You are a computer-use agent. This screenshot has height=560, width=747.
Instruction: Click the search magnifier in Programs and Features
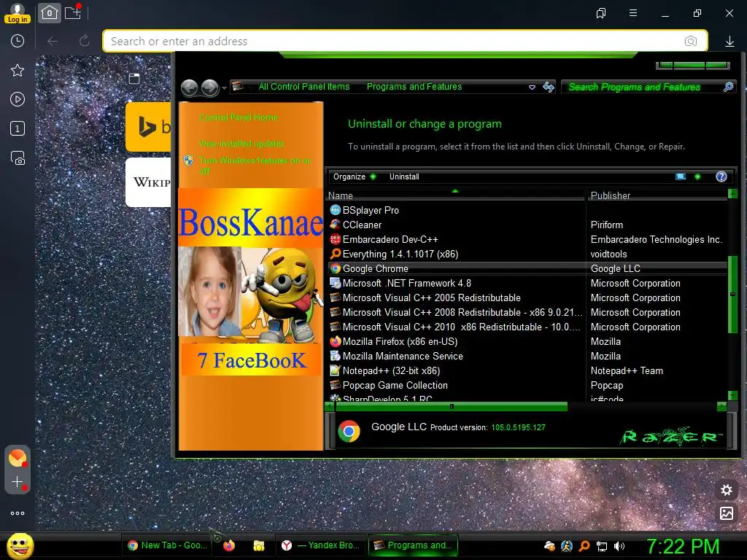[x=728, y=87]
